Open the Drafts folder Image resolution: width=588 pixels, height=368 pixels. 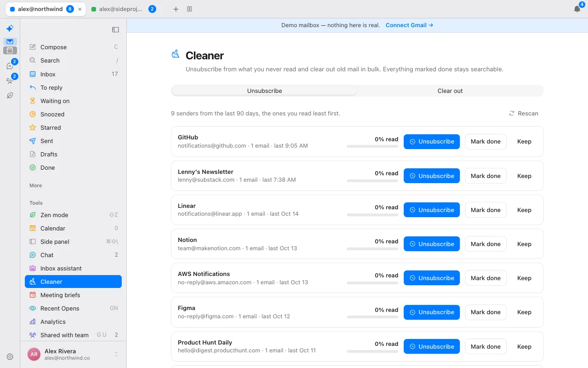coord(73,154)
